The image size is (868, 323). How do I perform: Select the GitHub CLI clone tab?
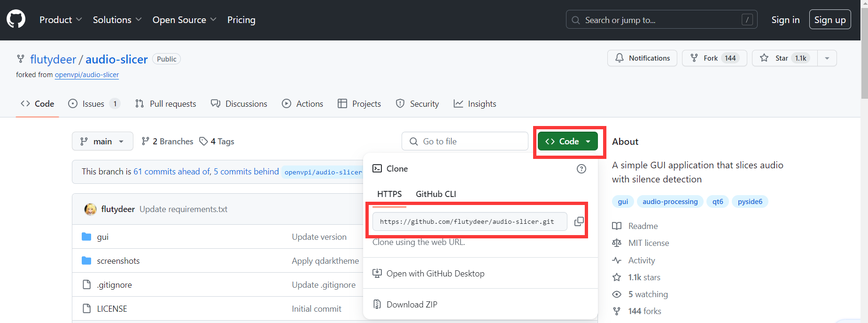[436, 194]
